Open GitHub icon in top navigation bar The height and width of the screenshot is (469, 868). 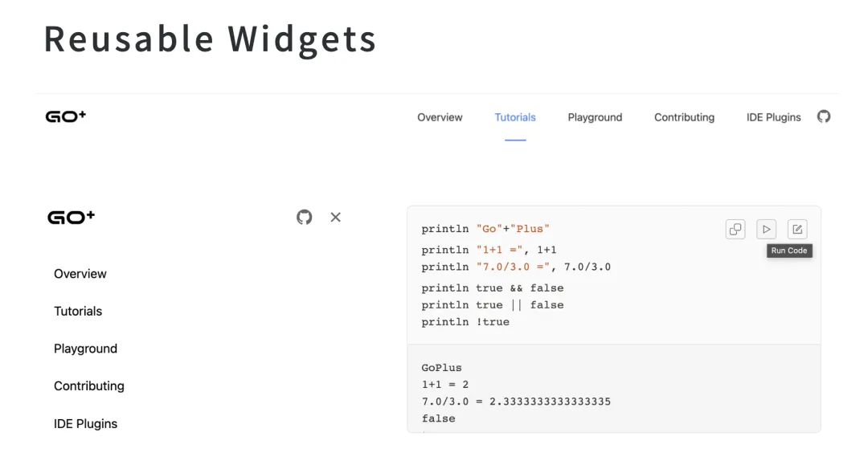click(x=823, y=116)
